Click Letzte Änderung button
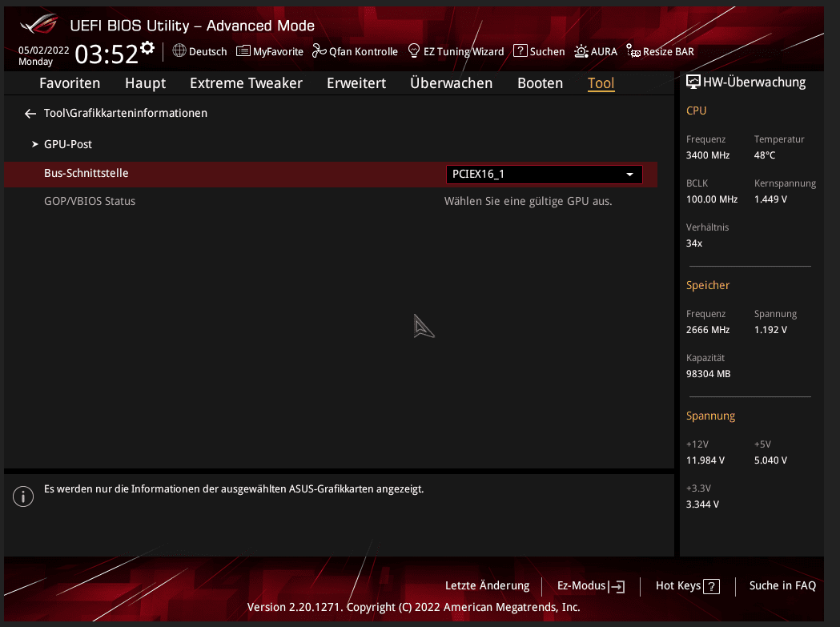Viewport: 840px width, 627px height. tap(487, 585)
